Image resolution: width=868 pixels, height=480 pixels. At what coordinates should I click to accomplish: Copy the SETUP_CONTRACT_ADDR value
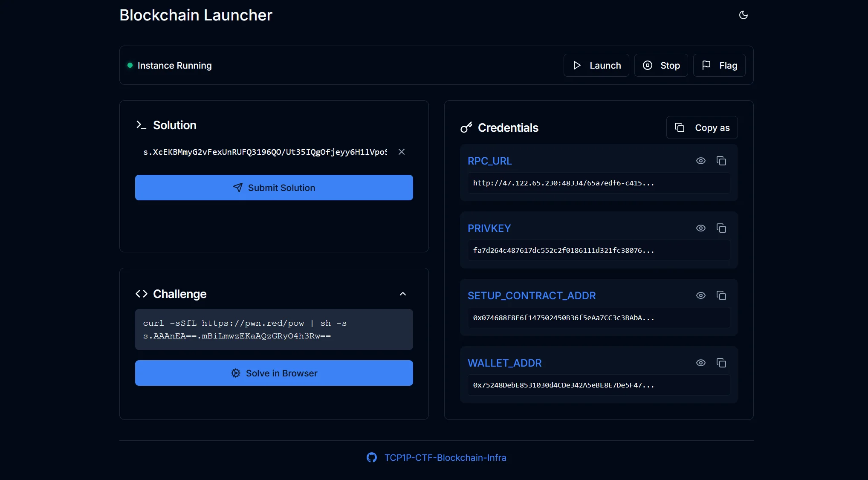[721, 295]
